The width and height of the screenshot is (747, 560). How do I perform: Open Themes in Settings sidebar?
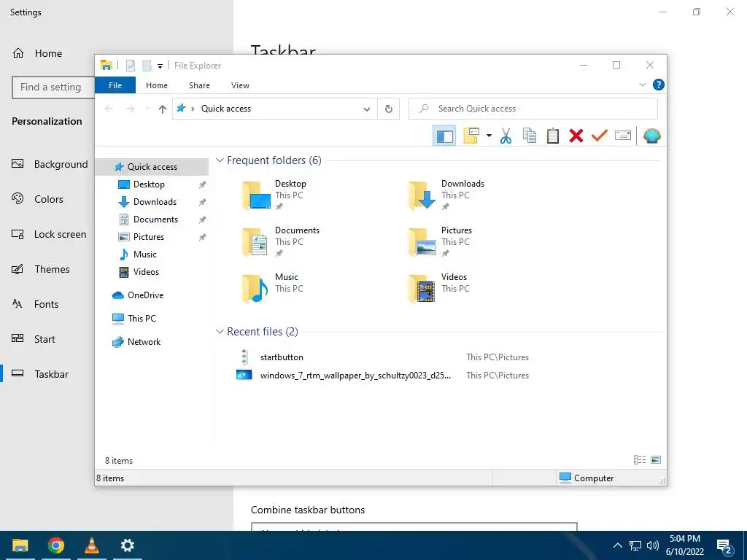(52, 269)
